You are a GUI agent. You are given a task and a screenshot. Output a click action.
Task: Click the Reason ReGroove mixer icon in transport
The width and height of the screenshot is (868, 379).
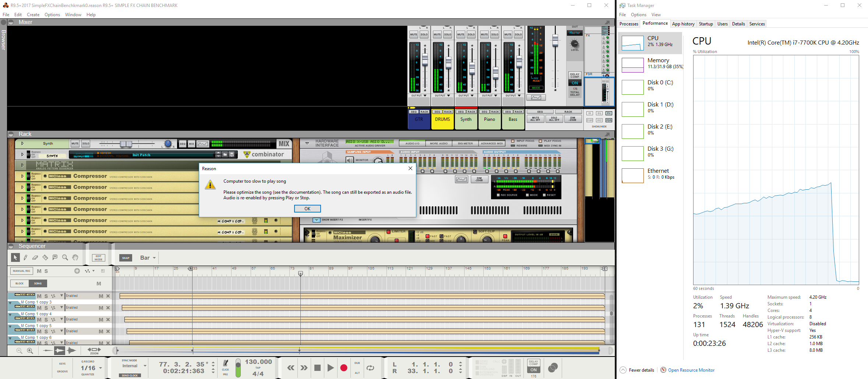point(553,367)
